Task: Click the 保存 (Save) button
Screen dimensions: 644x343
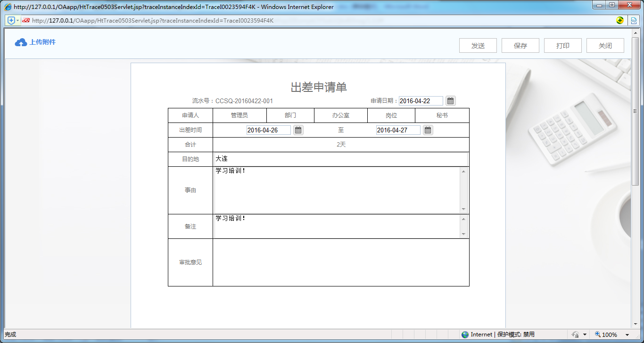Action: coord(520,46)
